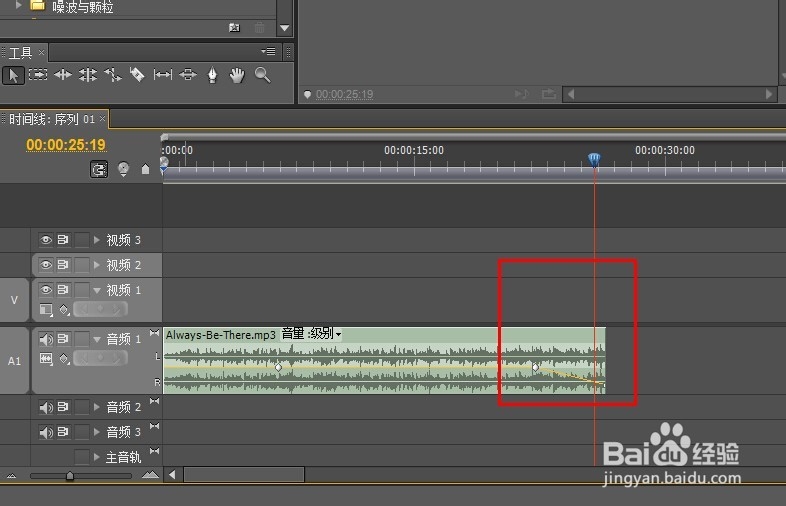The height and width of the screenshot is (506, 786).
Task: Expand the Audio 3 track
Action: click(97, 432)
